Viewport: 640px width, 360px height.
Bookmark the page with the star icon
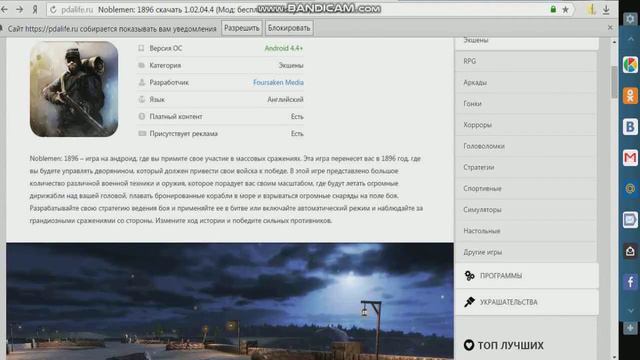coord(565,9)
